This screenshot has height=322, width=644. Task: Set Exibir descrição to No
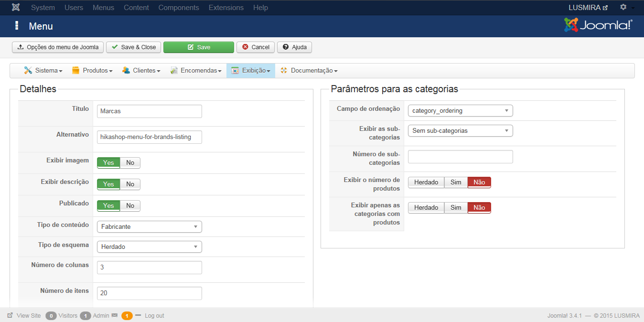[x=130, y=184]
